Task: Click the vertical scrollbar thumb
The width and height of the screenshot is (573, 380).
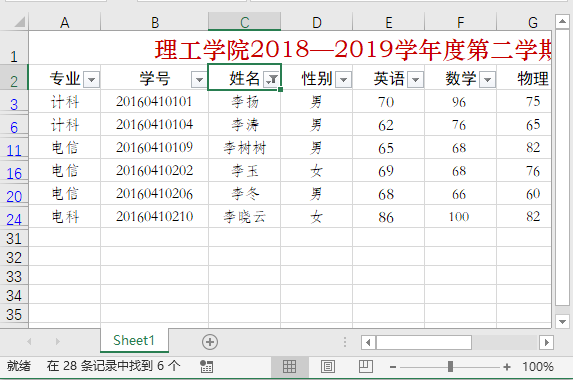Action: pos(562,168)
